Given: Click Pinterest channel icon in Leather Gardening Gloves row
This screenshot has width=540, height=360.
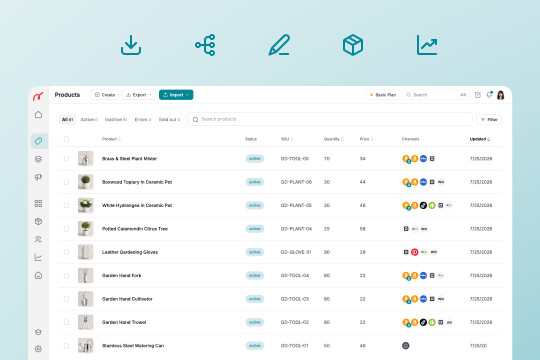Looking at the screenshot, I should point(415,252).
